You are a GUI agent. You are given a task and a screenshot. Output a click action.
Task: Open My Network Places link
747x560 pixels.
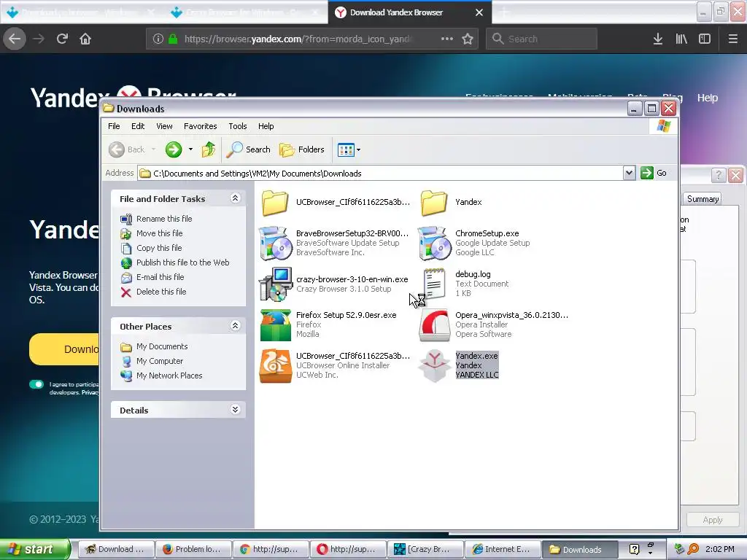169,376
